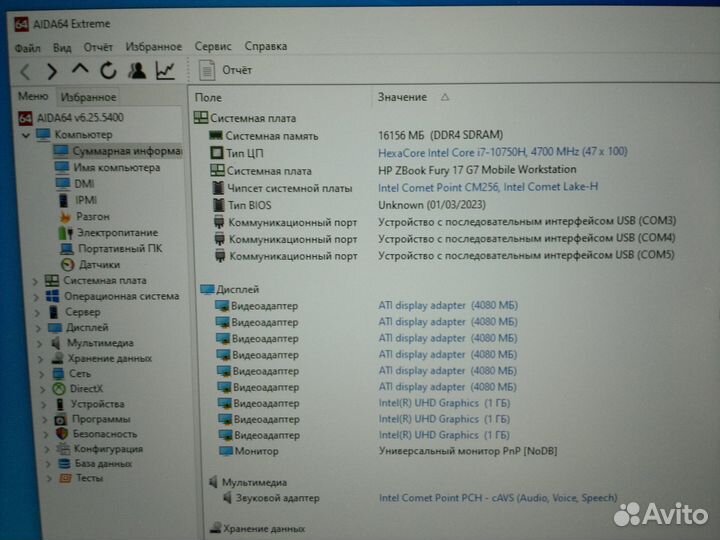Viewport: 720px width, 540px height.
Task: Click the Forward navigation arrow
Action: point(52,71)
